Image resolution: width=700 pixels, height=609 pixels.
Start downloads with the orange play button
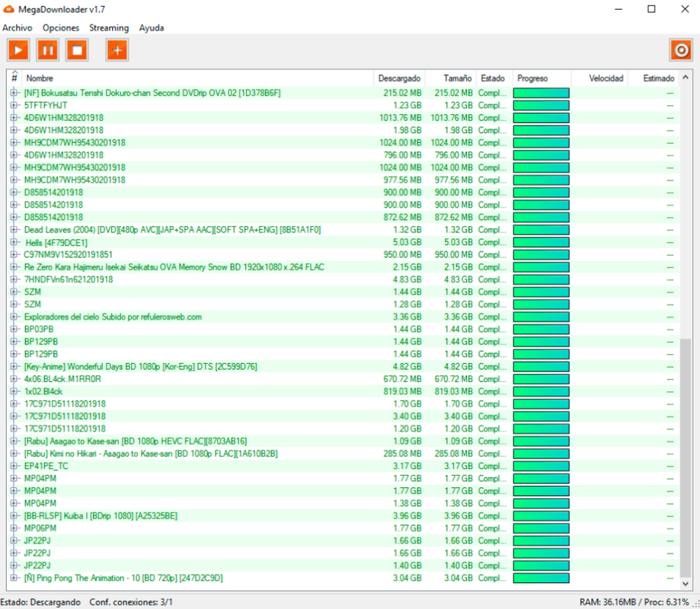[x=18, y=50]
